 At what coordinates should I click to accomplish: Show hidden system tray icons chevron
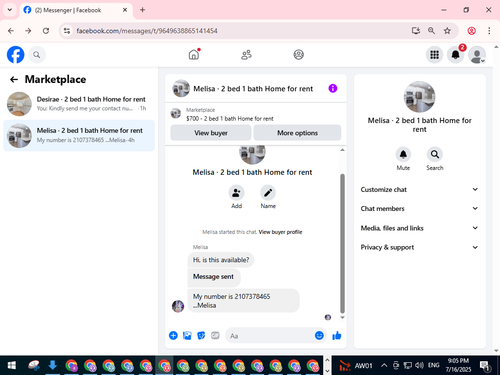coord(384,366)
